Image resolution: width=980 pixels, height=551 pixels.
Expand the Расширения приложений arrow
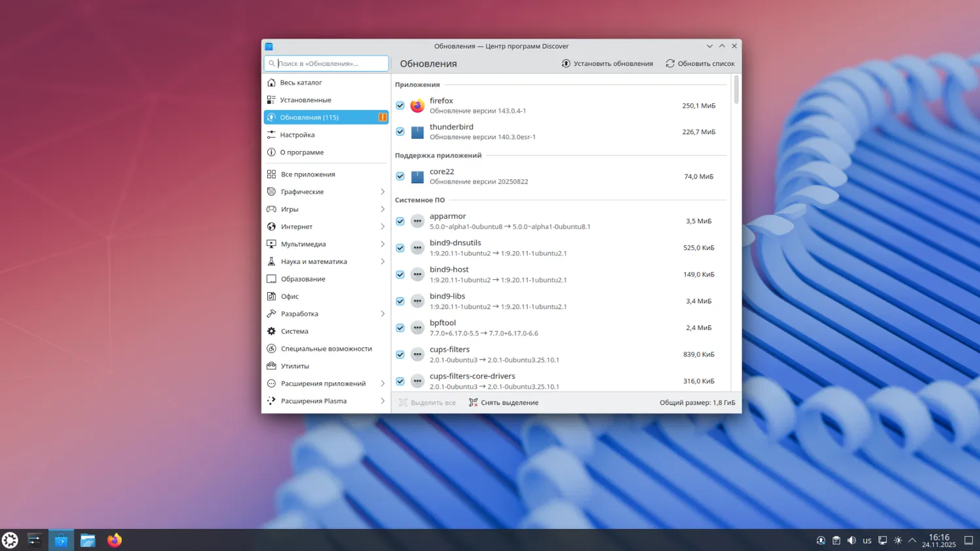[x=383, y=384]
